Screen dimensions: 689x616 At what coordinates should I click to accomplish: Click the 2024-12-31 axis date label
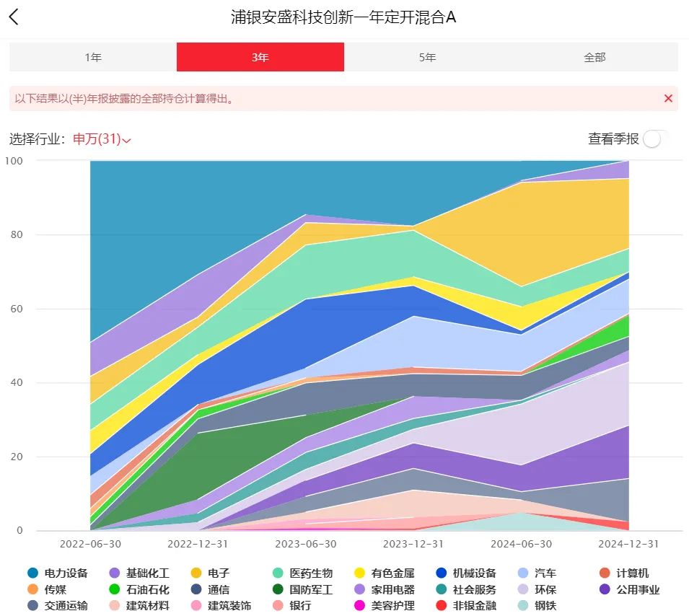coord(629,544)
